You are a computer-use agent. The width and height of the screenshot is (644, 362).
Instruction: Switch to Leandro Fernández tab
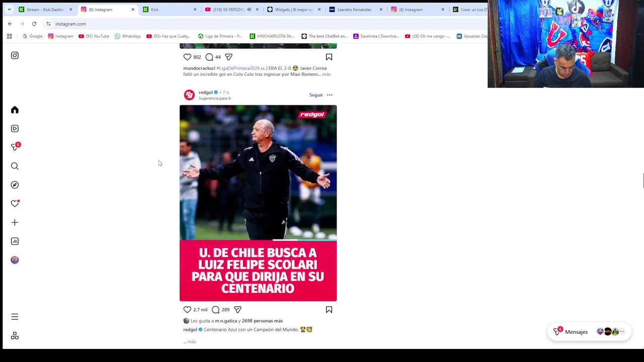[355, 10]
